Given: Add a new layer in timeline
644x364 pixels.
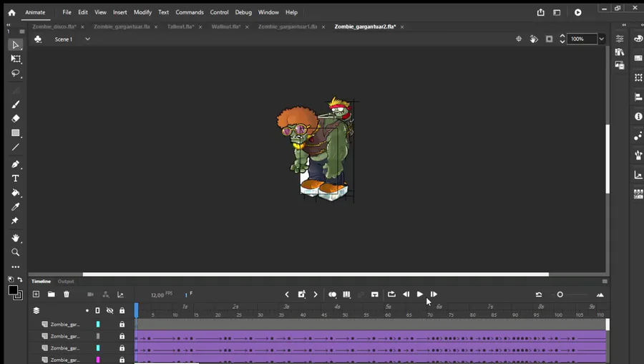Looking at the screenshot, I should point(36,294).
